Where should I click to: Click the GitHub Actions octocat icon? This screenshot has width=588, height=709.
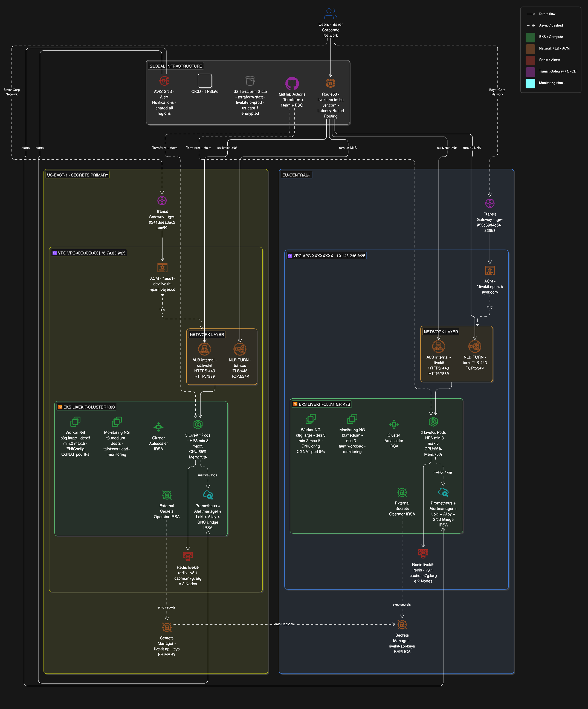[292, 84]
